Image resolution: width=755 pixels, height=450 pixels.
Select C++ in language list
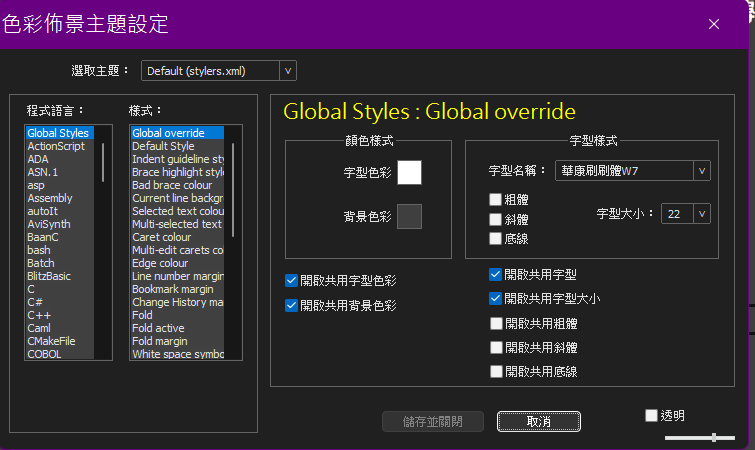[60, 315]
